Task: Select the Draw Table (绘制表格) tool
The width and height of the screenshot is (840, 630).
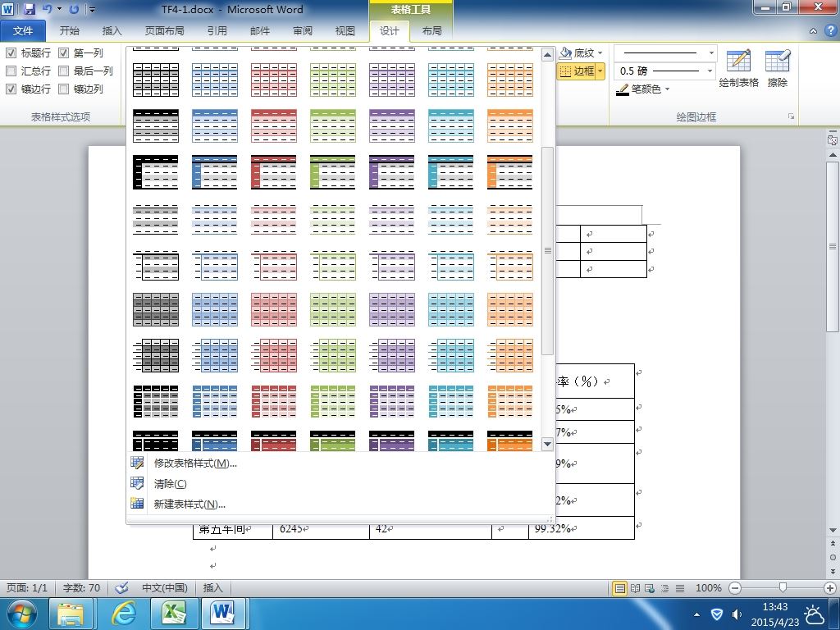Action: pyautogui.click(x=739, y=68)
